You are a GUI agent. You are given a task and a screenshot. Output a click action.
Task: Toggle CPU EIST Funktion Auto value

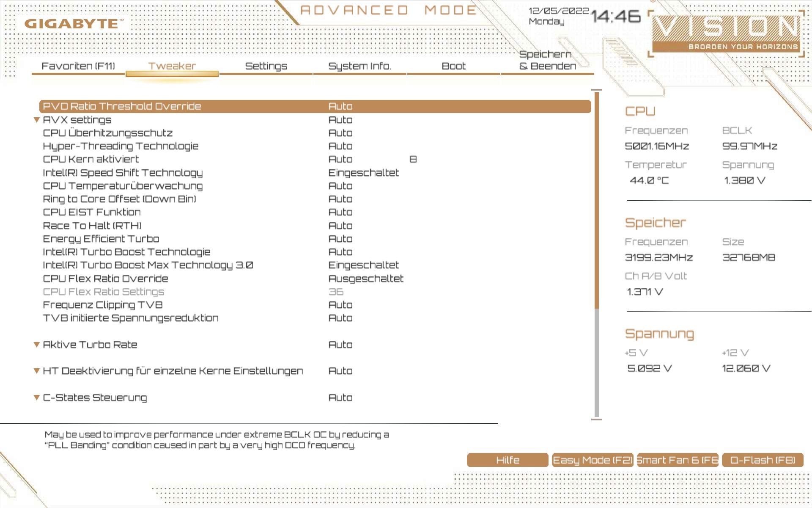pos(340,212)
